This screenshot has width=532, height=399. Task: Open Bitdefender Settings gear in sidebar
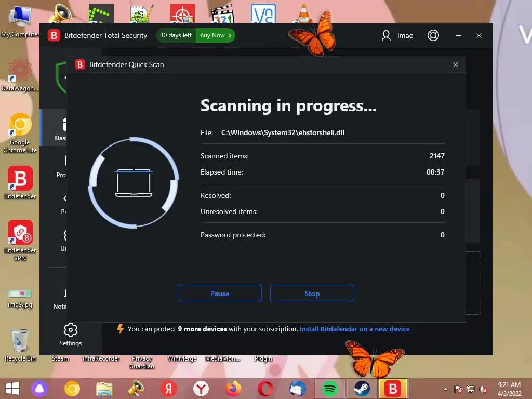tap(71, 335)
